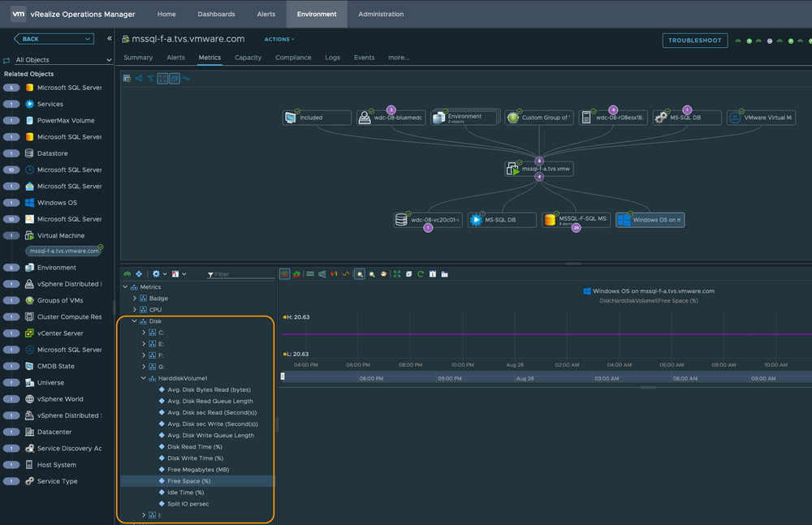Click the chart time range slider handle
Image resolution: width=812 pixels, height=525 pixels.
point(283,377)
